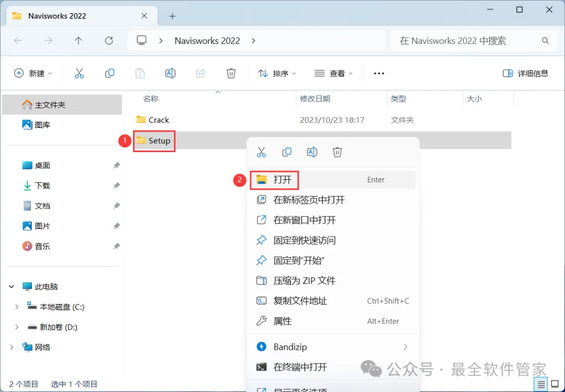Choose 在终端中打开
The height and width of the screenshot is (392, 565).
[332, 367]
